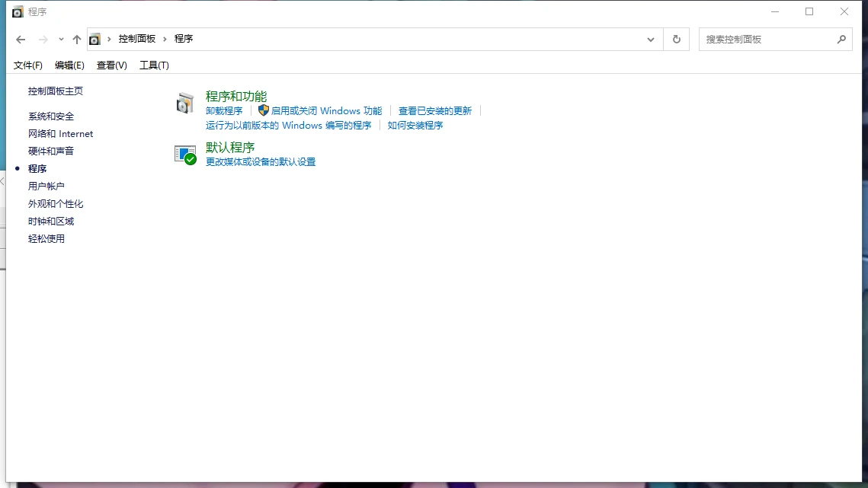This screenshot has width=868, height=488.
Task: Open the 文件(F) menu
Action: (27, 65)
